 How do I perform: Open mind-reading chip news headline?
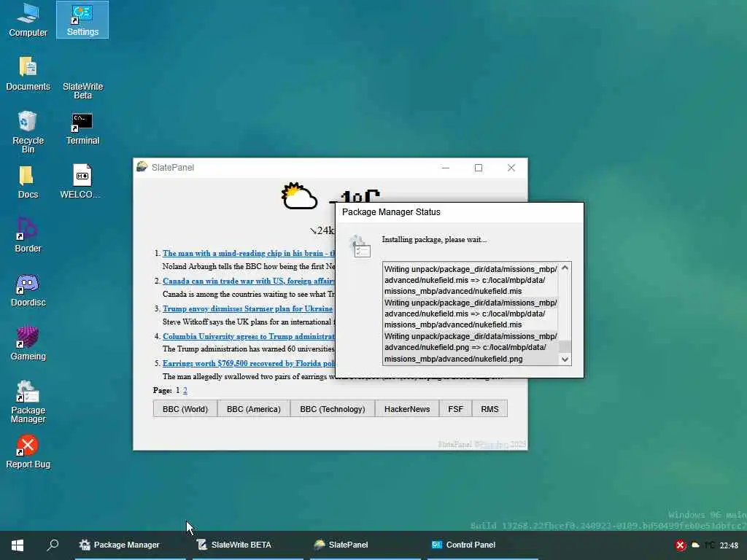tap(249, 253)
